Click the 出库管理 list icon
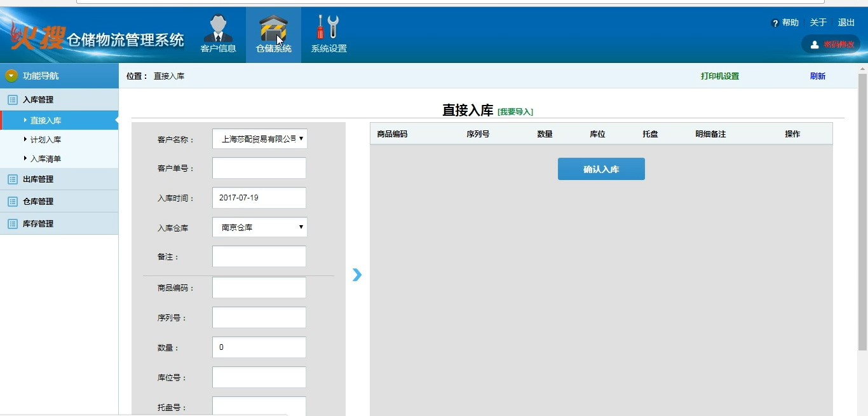The image size is (868, 416). coord(12,179)
